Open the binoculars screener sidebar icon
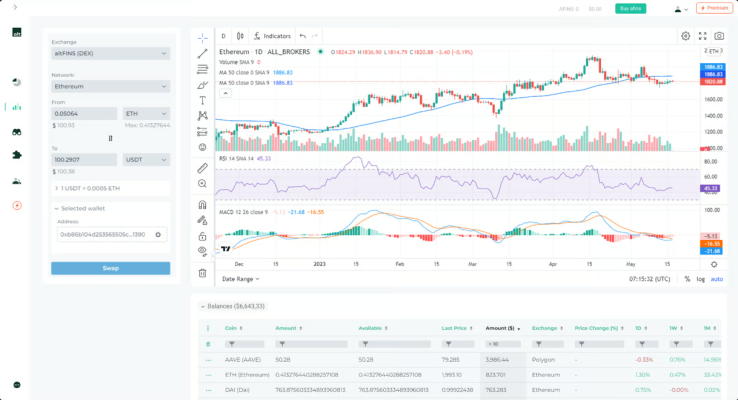Viewport: 738px width, 400px height. (17, 132)
